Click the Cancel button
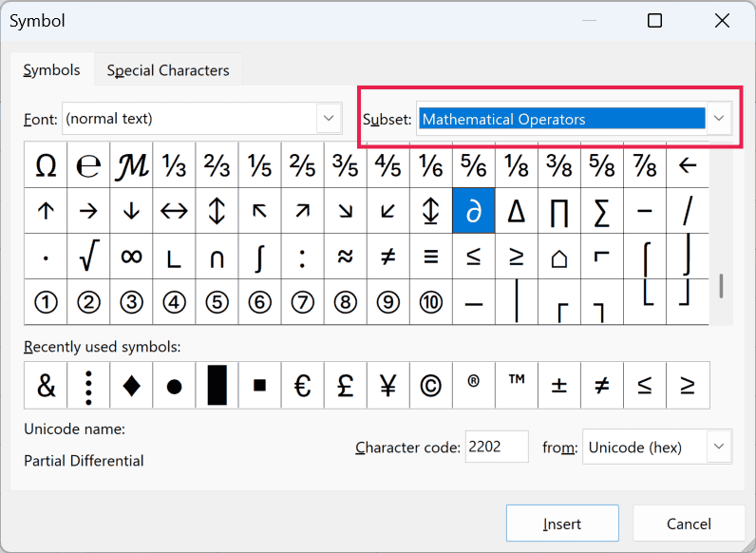Image resolution: width=756 pixels, height=553 pixels. (689, 524)
